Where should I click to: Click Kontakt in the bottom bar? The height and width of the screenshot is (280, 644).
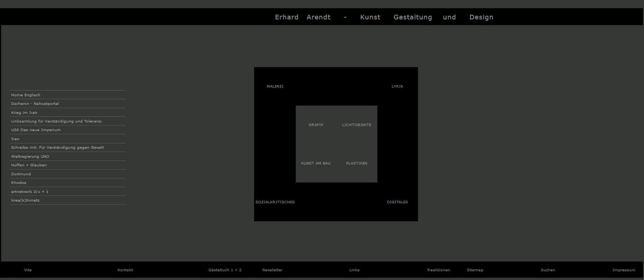pos(125,270)
